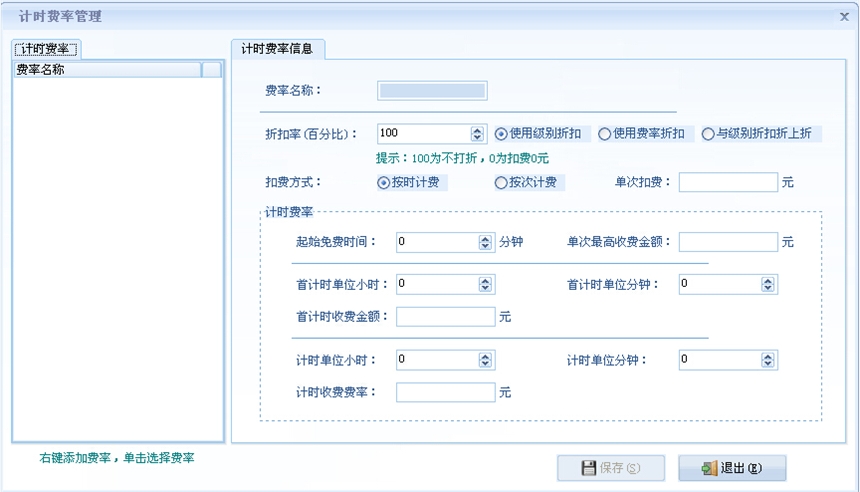This screenshot has height=492, width=860.
Task: Click the 计时单位分钟 spinner arrows
Action: 768,360
